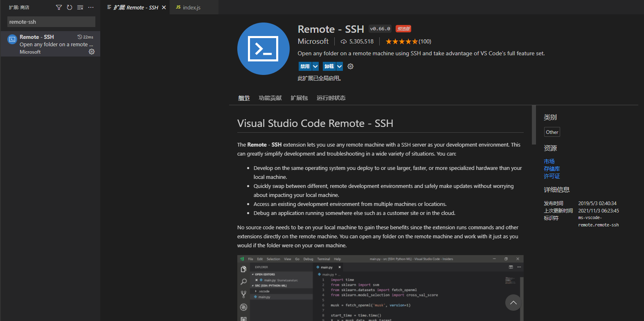Click the Other category tag
Screen dimensions: 644x321
click(552, 132)
